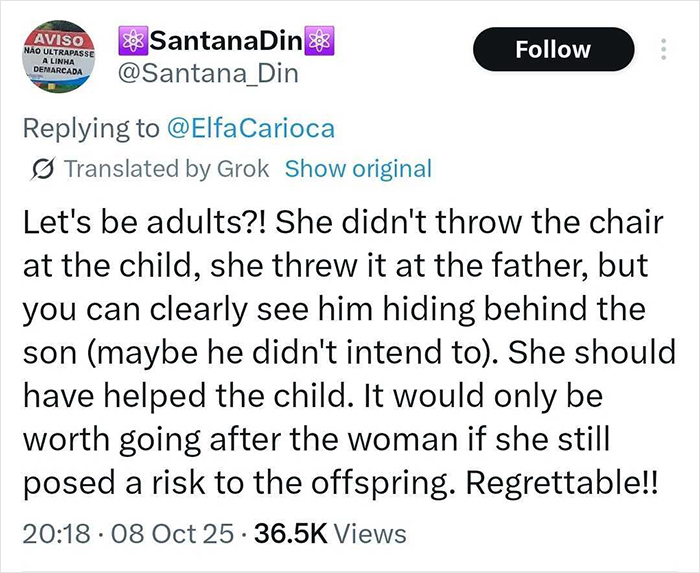Open the three-dot more options menu
700x573 pixels.
[663, 49]
